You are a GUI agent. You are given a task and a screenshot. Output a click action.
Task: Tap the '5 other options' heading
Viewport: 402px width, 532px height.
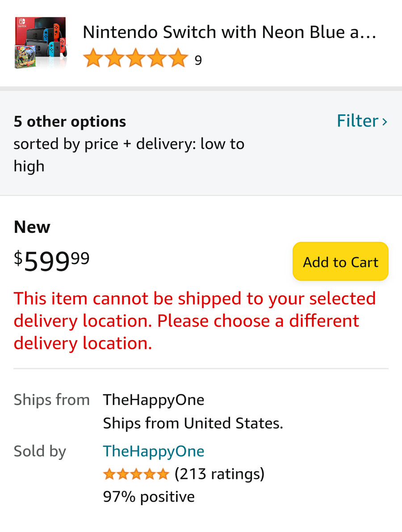click(x=70, y=122)
